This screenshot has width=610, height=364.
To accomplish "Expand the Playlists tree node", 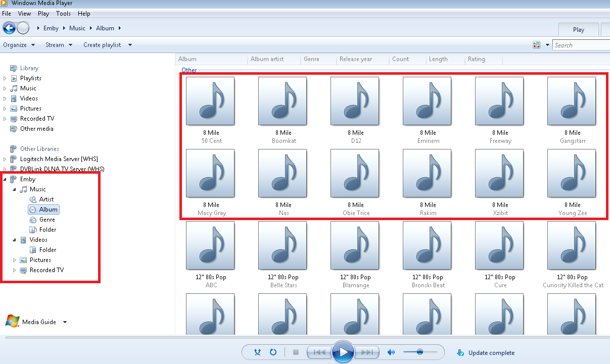I will [x=5, y=78].
